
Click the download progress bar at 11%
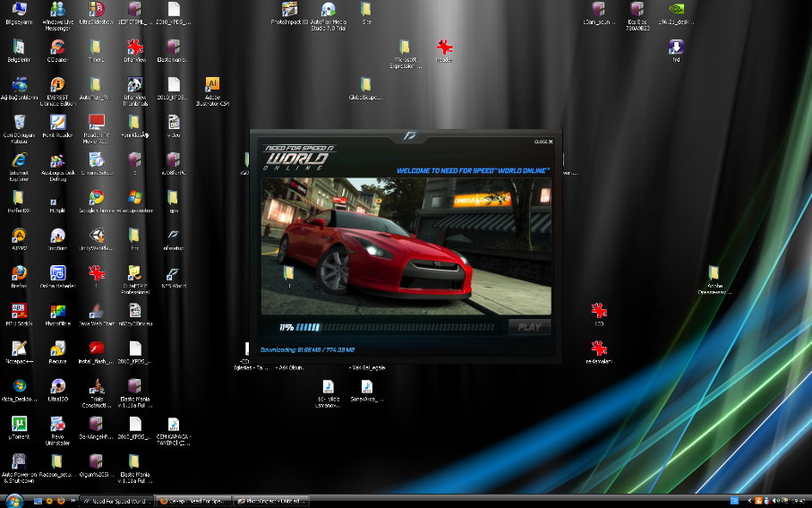(395, 327)
